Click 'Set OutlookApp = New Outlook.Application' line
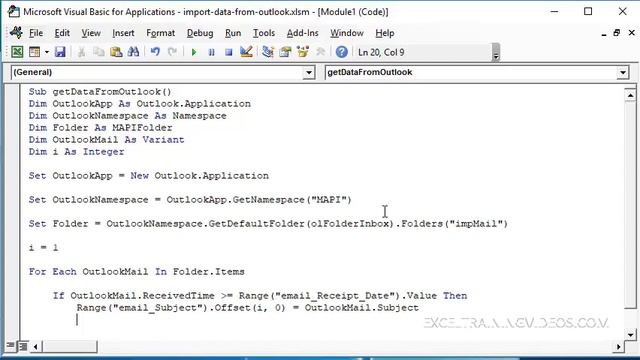 click(149, 176)
